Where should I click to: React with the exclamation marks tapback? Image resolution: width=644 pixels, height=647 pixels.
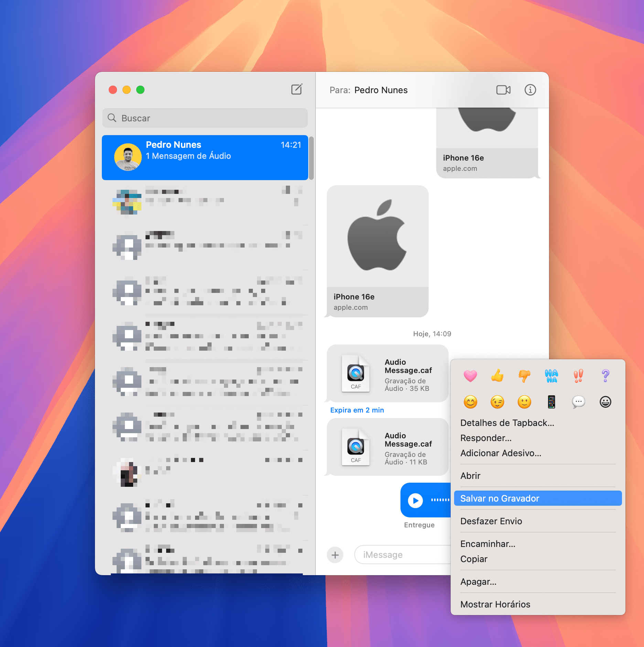tap(578, 375)
